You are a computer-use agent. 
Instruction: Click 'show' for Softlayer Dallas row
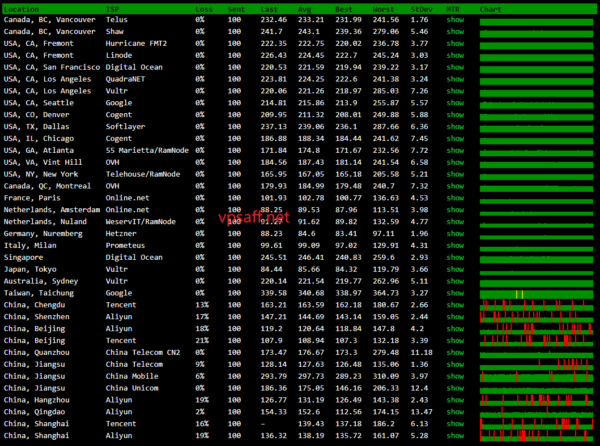tap(455, 126)
